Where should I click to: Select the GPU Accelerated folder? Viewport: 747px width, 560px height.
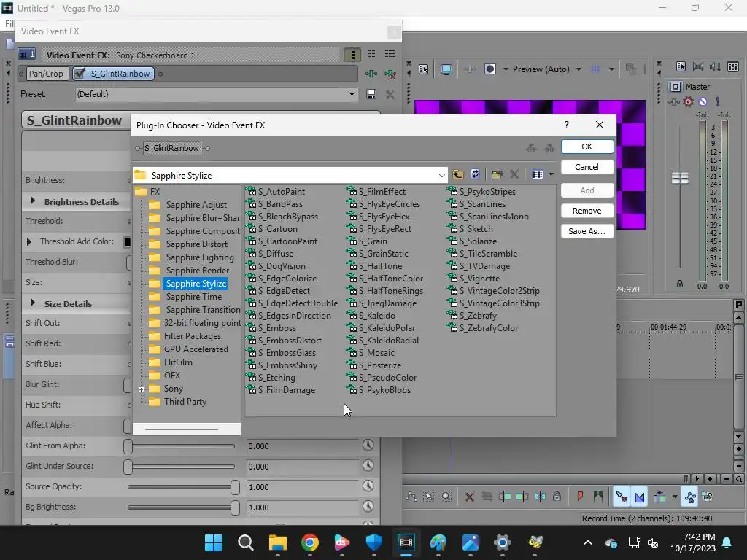(x=196, y=349)
